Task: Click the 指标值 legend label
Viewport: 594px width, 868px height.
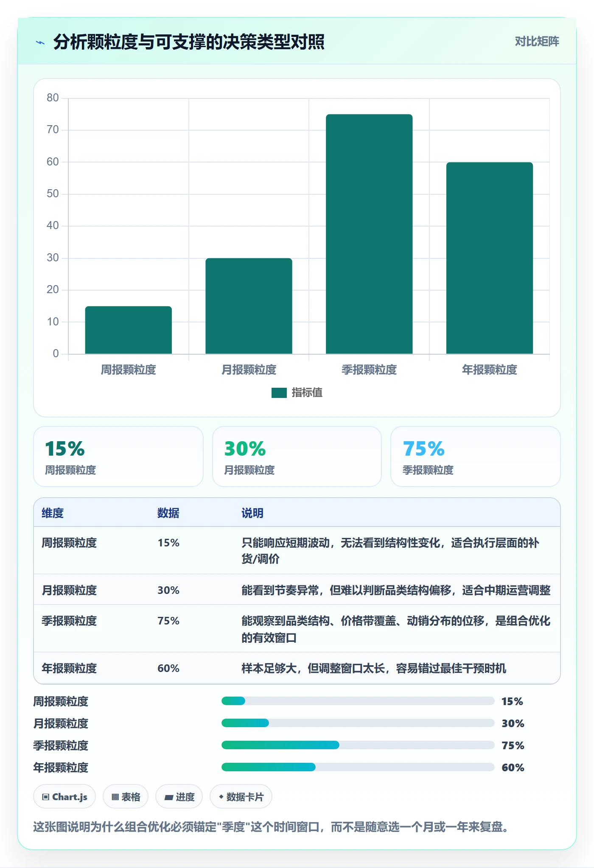Action: 307,393
